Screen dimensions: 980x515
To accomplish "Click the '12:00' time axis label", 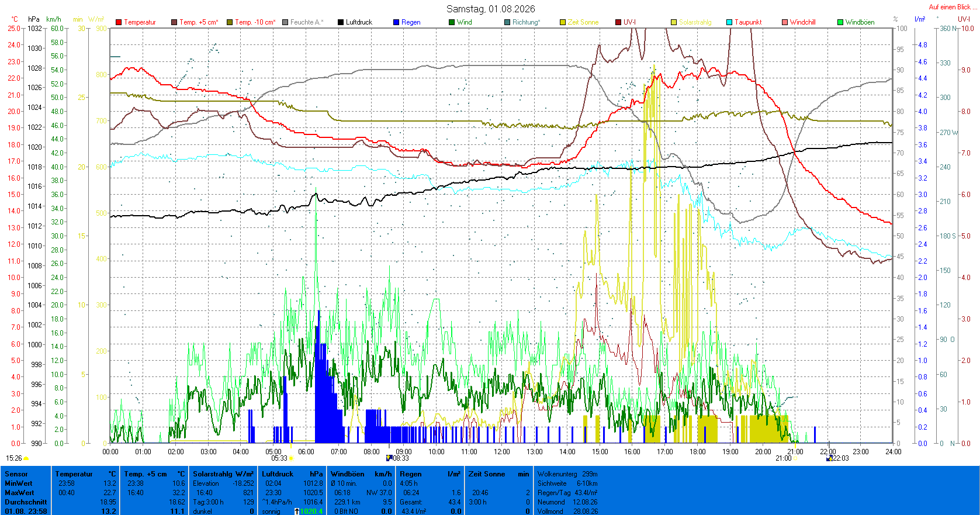I will pyautogui.click(x=502, y=451).
